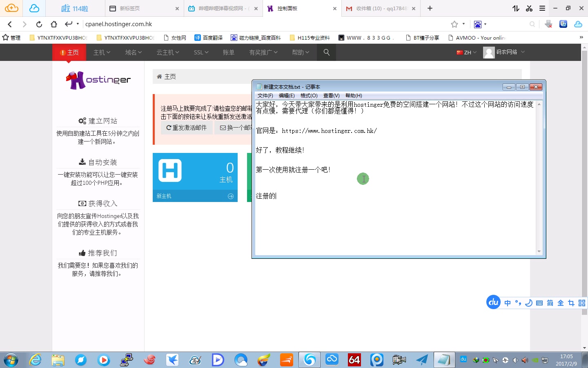The image size is (588, 368).
Task: Click the 重发激活邮件 button
Action: coord(187,128)
